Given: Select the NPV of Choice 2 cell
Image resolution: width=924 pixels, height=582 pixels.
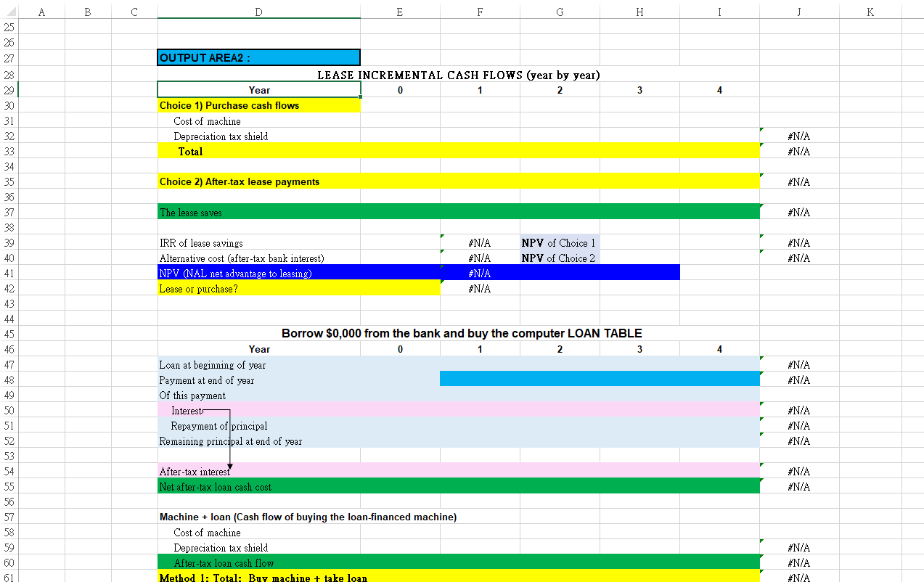Looking at the screenshot, I should pyautogui.click(x=560, y=258).
